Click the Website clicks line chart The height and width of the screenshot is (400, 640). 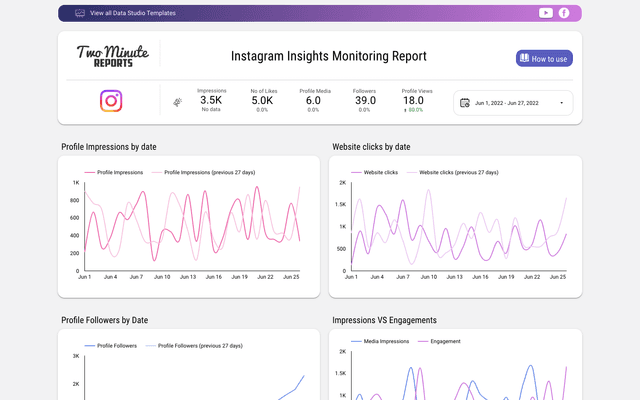click(459, 226)
